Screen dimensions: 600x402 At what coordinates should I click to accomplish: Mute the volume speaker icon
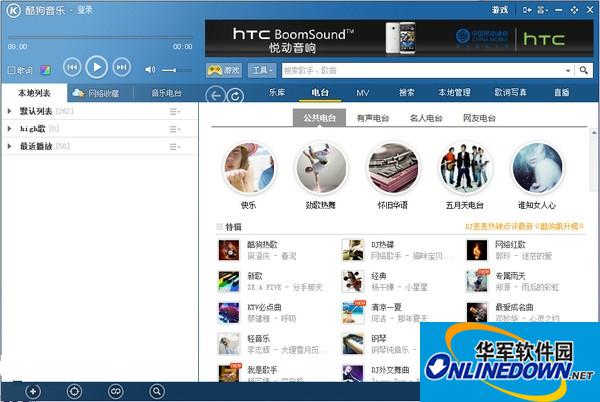point(149,69)
